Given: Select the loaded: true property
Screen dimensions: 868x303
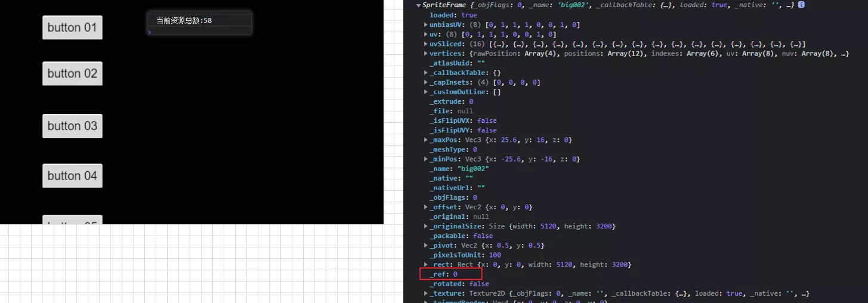Looking at the screenshot, I should 453,15.
